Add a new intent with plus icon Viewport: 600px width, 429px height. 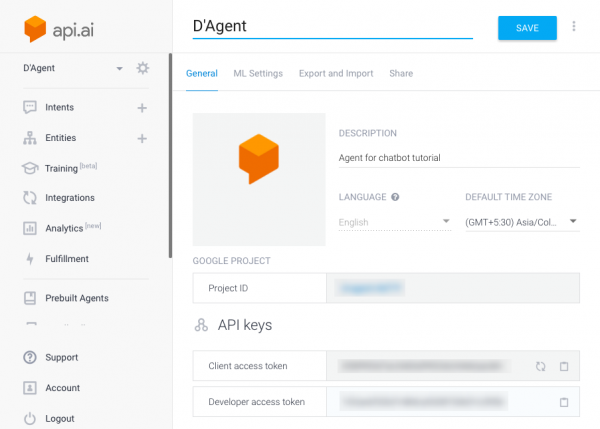click(142, 108)
